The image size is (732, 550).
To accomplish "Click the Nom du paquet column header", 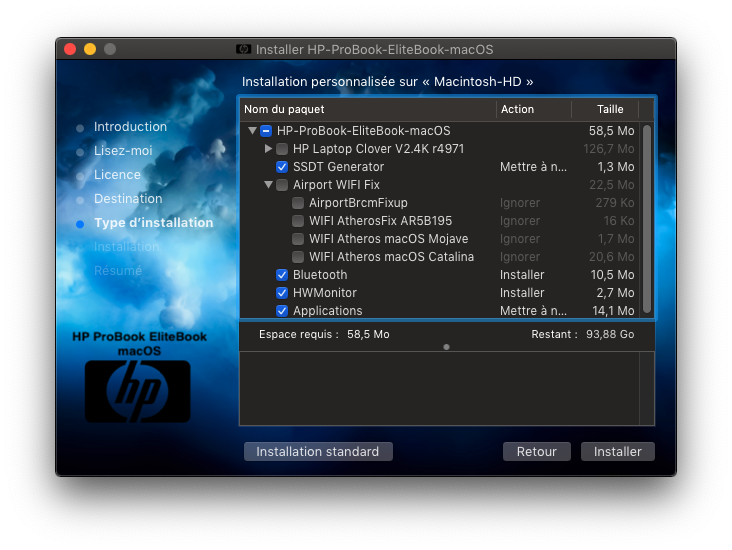I will click(366, 109).
